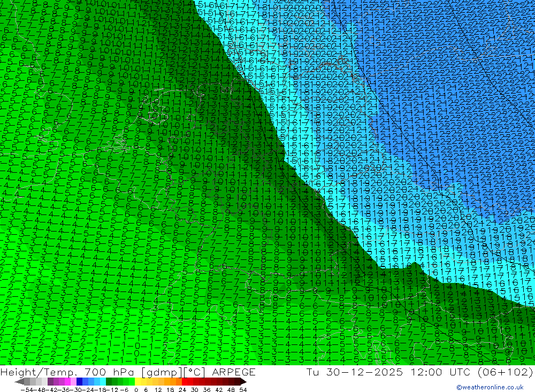Image resolution: width=535 pixels, height=392 pixels.
Task: Click the 'Height/Temp. 700 hPa' title text
Action: click(68, 372)
